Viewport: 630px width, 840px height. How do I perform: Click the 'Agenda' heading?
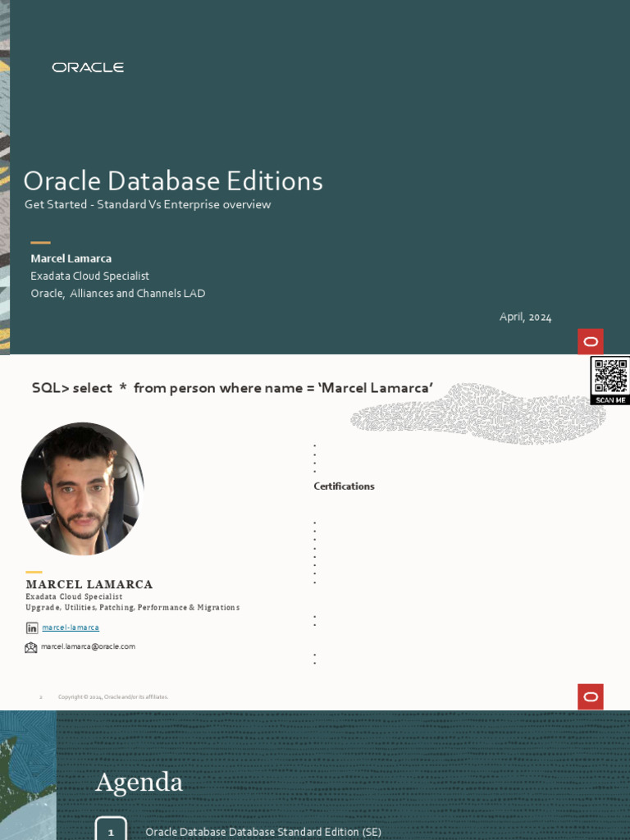click(139, 783)
